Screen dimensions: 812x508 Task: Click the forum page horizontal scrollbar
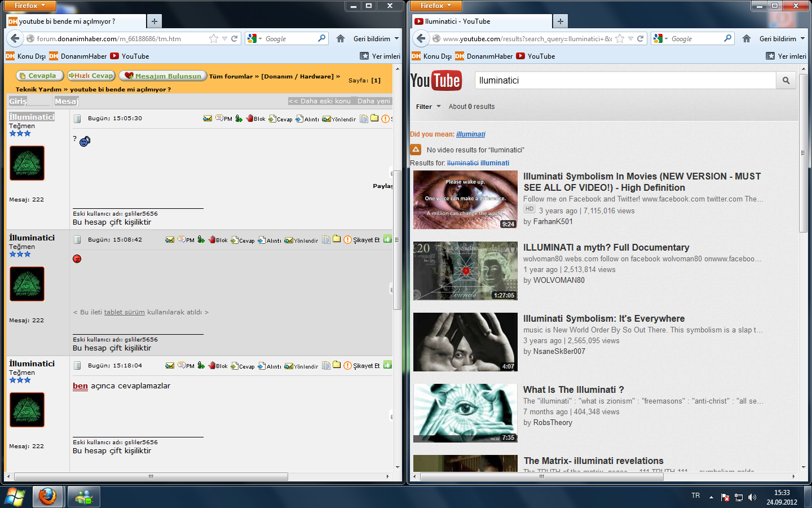tap(150, 476)
